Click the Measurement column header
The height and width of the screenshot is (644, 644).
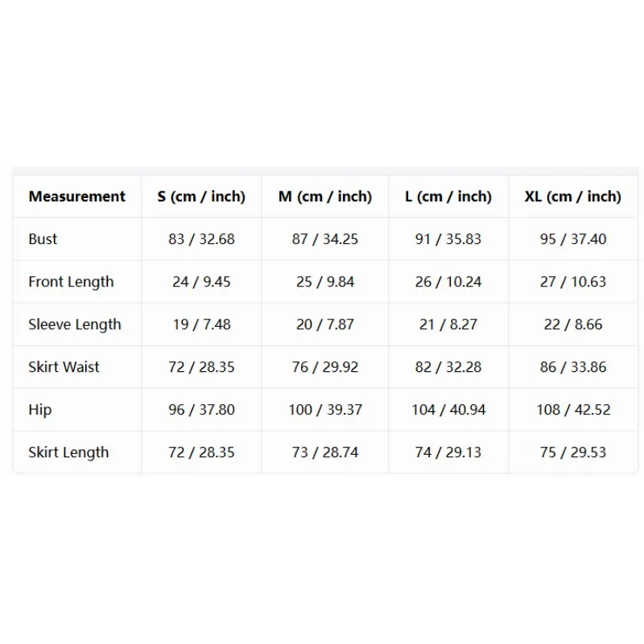coord(76,196)
